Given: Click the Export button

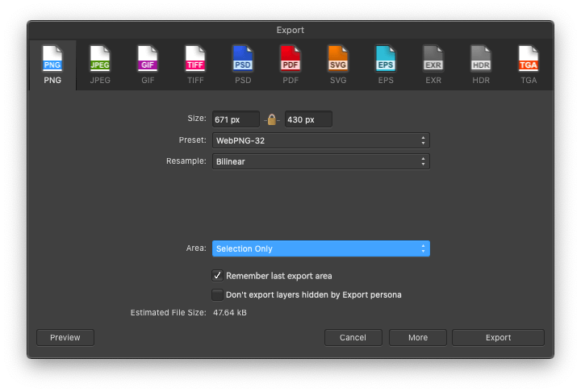Looking at the screenshot, I should (x=498, y=337).
